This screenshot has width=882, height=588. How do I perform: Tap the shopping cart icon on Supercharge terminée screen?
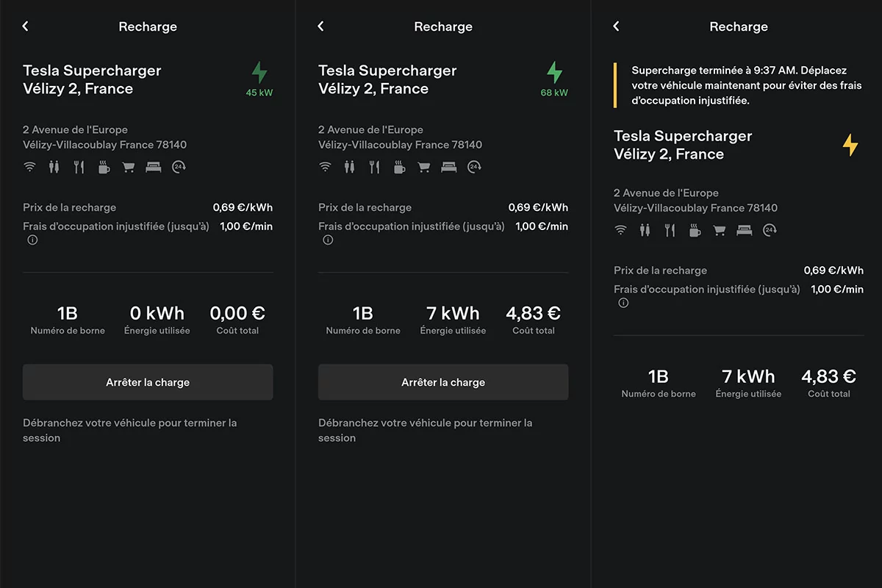720,230
